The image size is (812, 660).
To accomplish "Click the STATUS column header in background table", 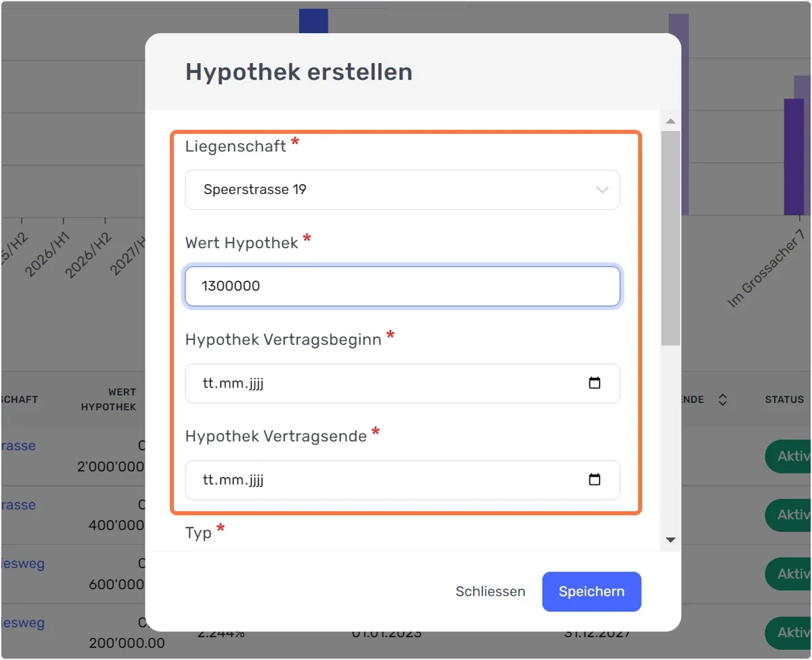I will pyautogui.click(x=784, y=400).
